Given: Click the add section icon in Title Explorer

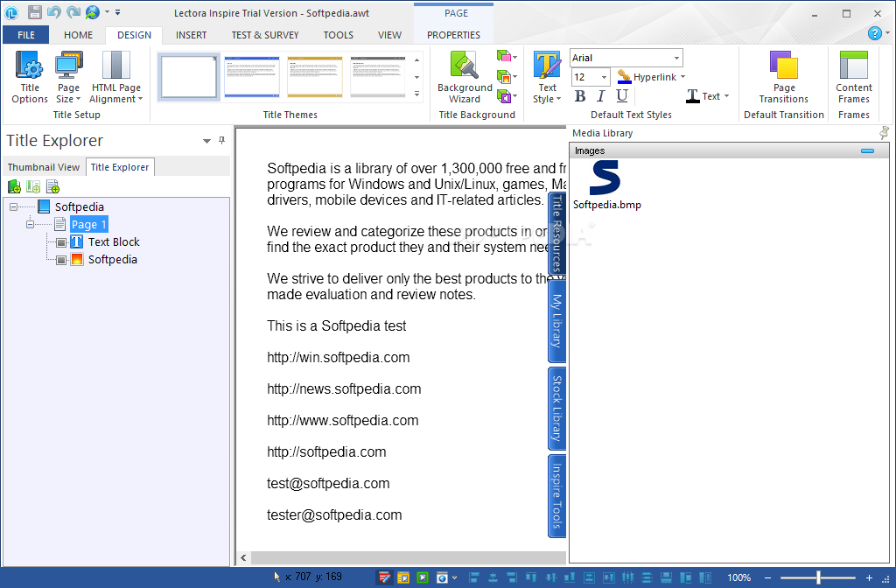Looking at the screenshot, I should (34, 186).
